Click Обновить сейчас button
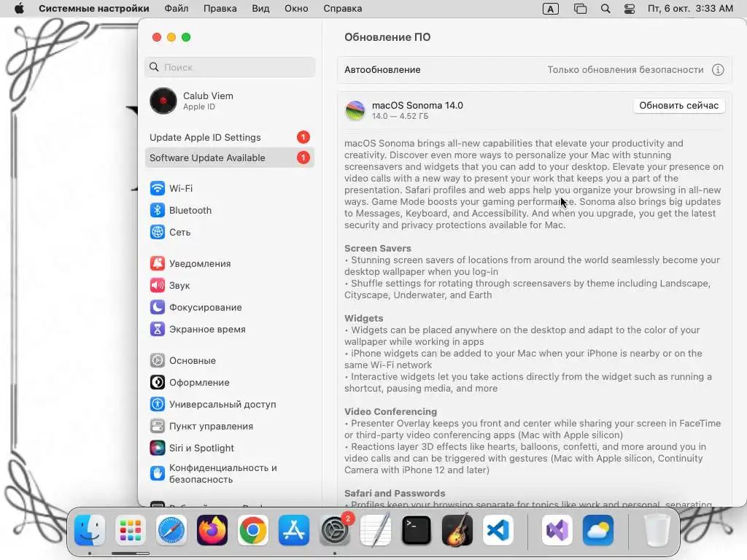Image resolution: width=747 pixels, height=560 pixels. point(679,106)
